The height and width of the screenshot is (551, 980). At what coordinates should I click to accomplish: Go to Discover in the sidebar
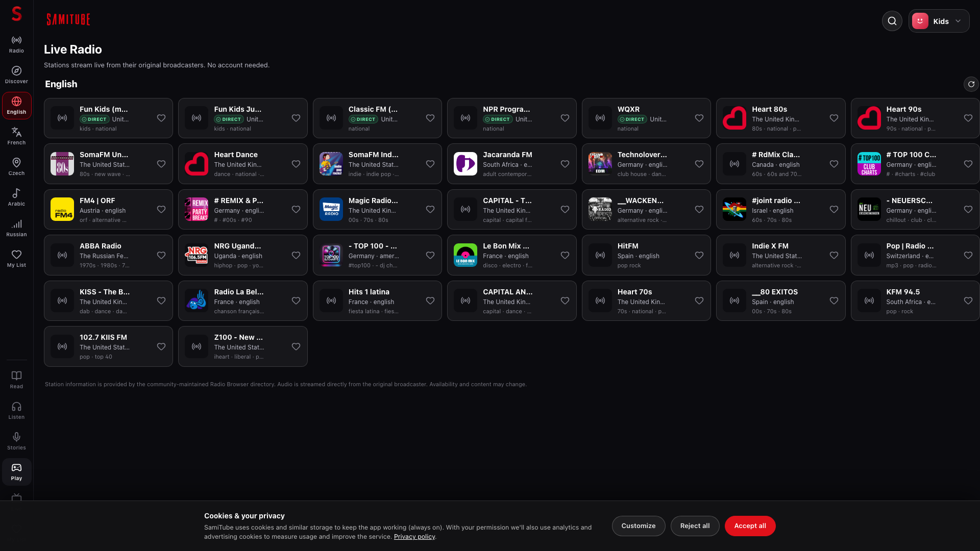coord(16,75)
